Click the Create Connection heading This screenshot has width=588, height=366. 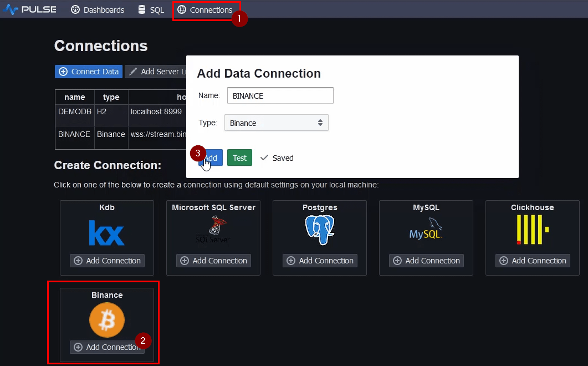pos(108,165)
